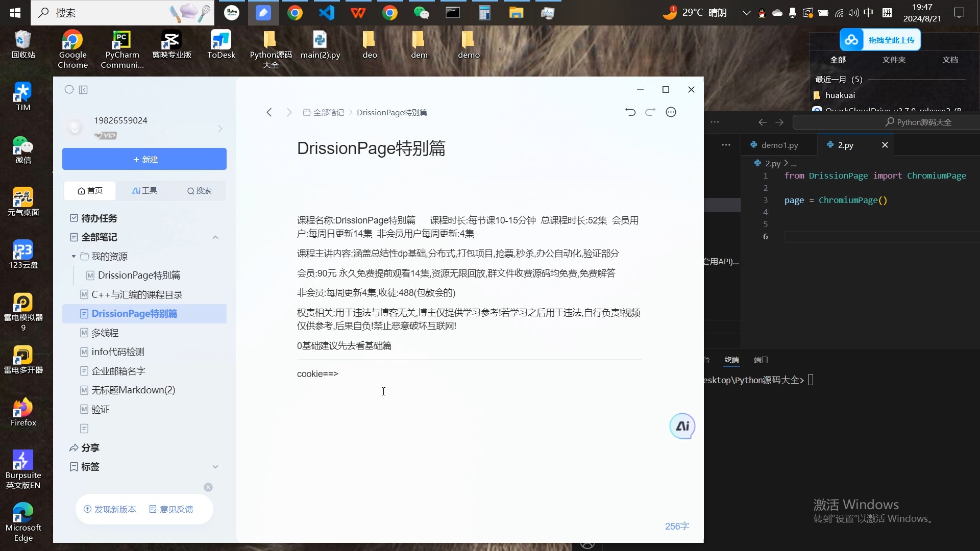Show hidden tray icons chevron in taskbar

pos(746,13)
